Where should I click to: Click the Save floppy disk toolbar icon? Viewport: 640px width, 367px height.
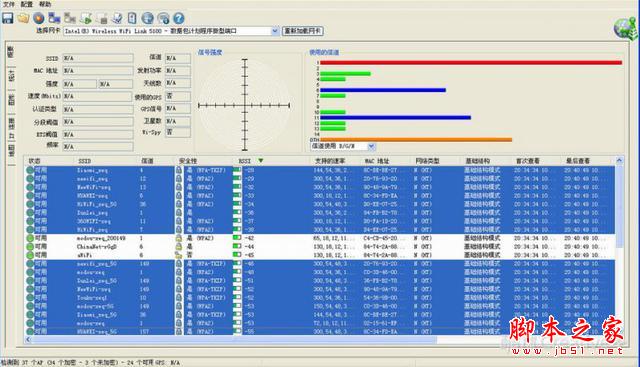pyautogui.click(x=8, y=18)
